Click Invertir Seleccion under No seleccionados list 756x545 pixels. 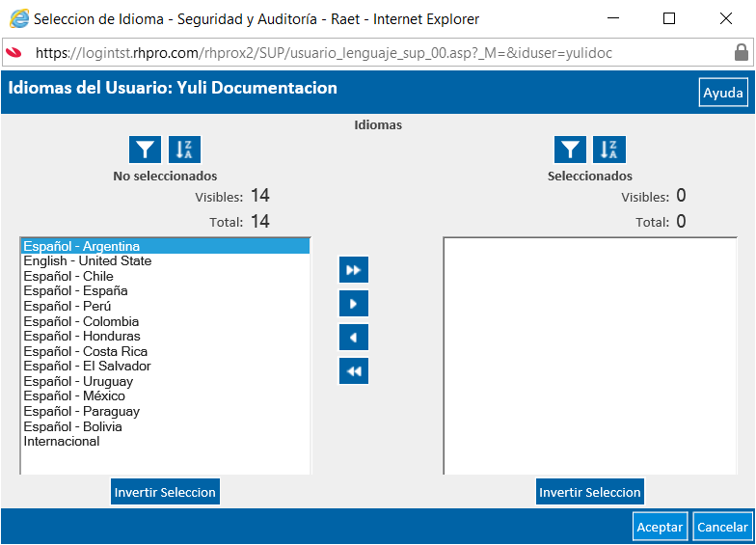click(x=165, y=492)
